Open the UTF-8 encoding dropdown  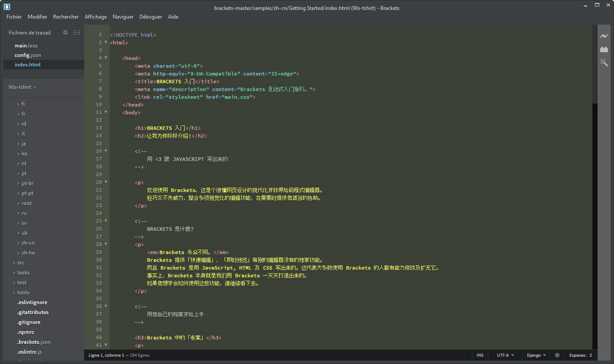[504, 355]
